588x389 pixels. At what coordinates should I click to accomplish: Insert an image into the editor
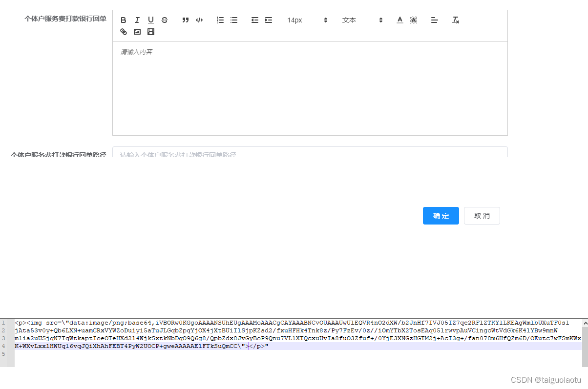coord(137,32)
